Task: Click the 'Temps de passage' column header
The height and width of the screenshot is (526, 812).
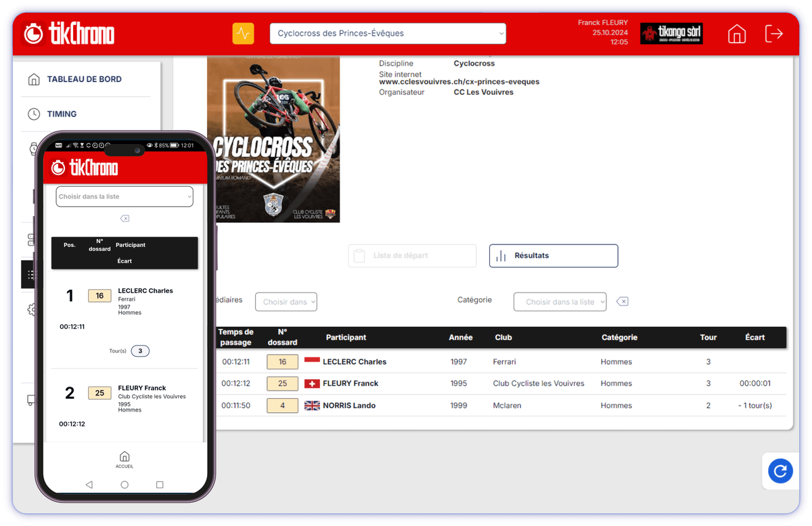Action: coord(235,337)
